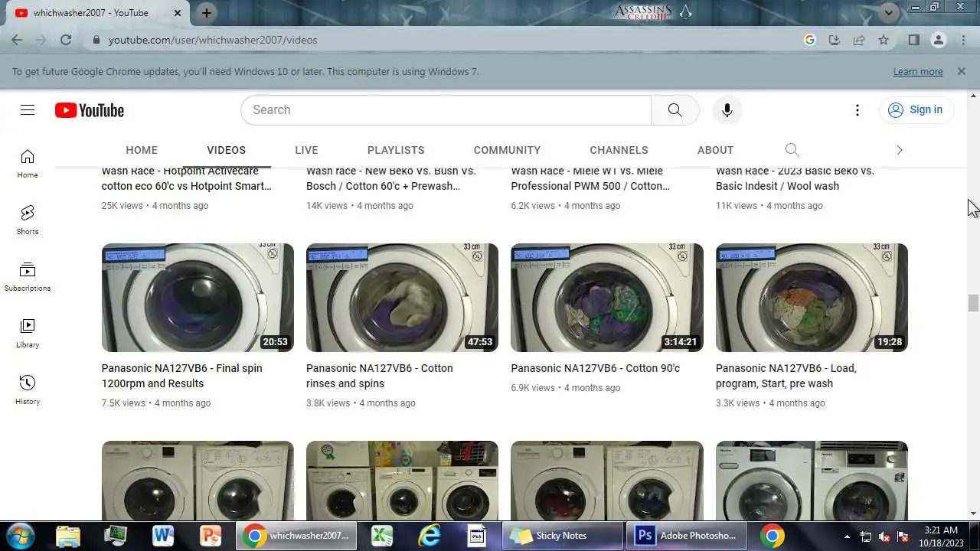Switch to HOME channel tab
Screen dimensions: 980x551
click(142, 150)
